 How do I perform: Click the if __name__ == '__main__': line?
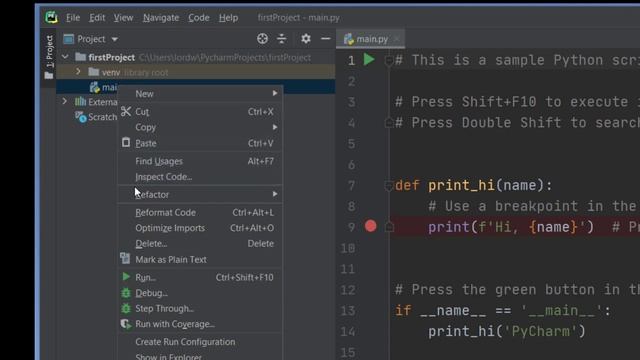[x=503, y=311]
